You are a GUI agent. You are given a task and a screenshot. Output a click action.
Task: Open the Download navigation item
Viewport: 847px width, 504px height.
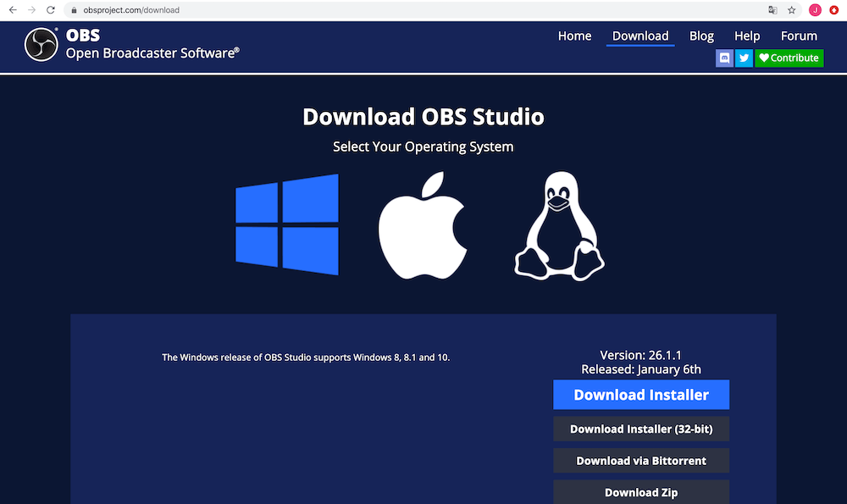[640, 36]
